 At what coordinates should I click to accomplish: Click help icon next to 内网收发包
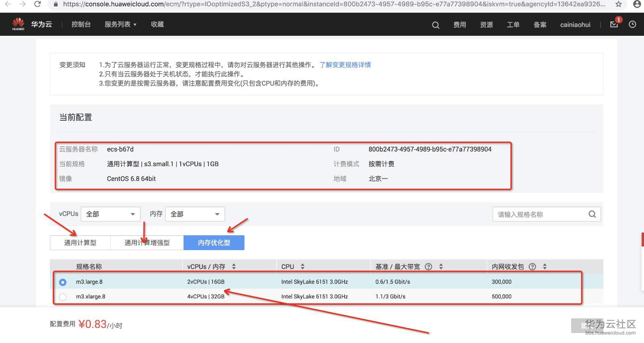pyautogui.click(x=532, y=267)
